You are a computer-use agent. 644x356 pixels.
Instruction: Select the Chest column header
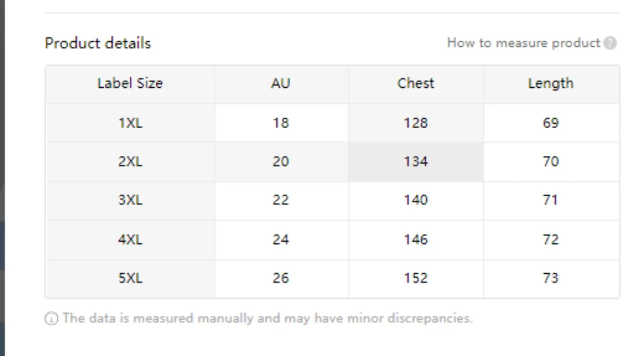416,84
